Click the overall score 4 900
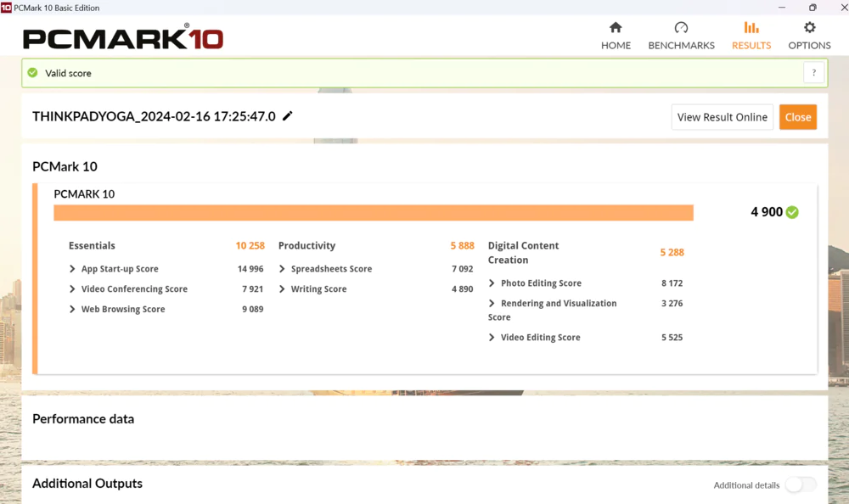 767,212
